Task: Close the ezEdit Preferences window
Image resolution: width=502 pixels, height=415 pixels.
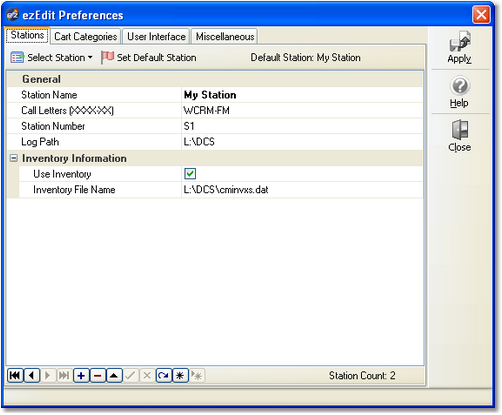Action: tap(481, 15)
